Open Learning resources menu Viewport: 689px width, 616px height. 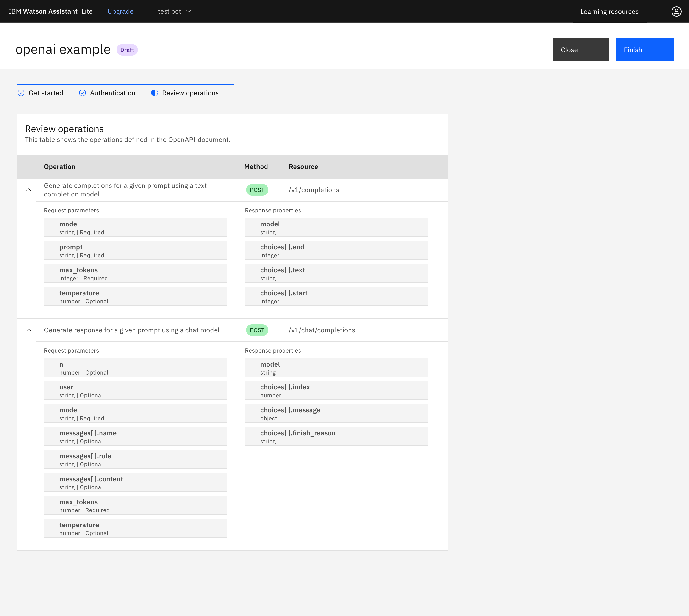pyautogui.click(x=609, y=11)
